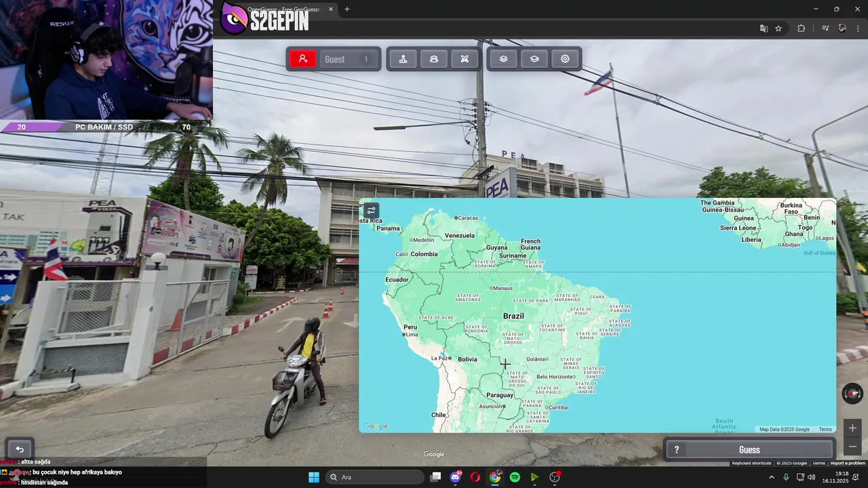Click the map options sliders icon
This screenshot has height=488, width=868.
(371, 210)
